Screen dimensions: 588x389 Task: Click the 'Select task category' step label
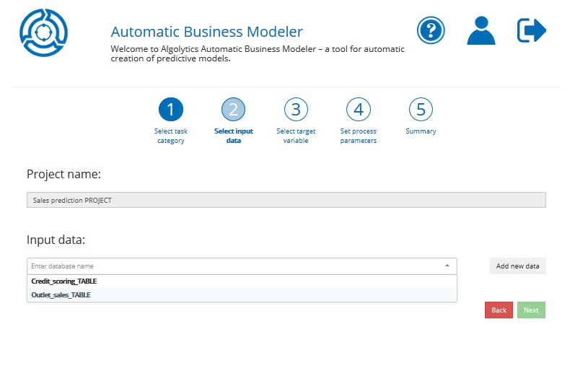point(170,136)
